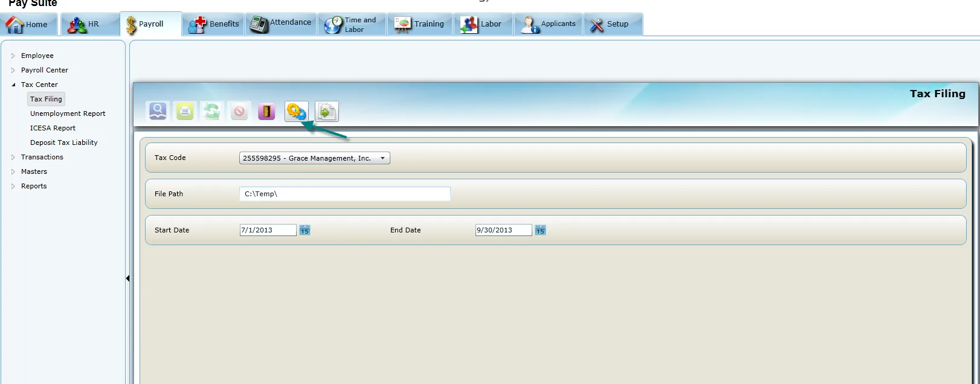Select Unemployment Report in sidebar
This screenshot has width=980, height=384.
tap(68, 114)
